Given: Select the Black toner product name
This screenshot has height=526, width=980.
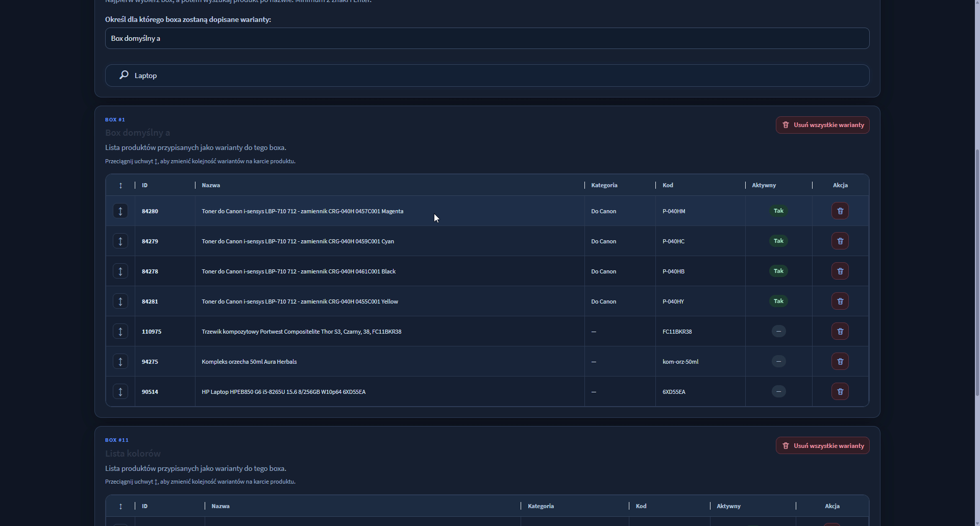Looking at the screenshot, I should (x=299, y=271).
